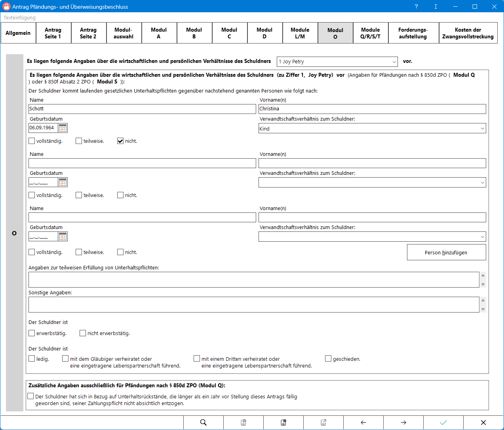Switch to the Modul B tab
Viewport: 504px width, 430px height.
pos(194,33)
